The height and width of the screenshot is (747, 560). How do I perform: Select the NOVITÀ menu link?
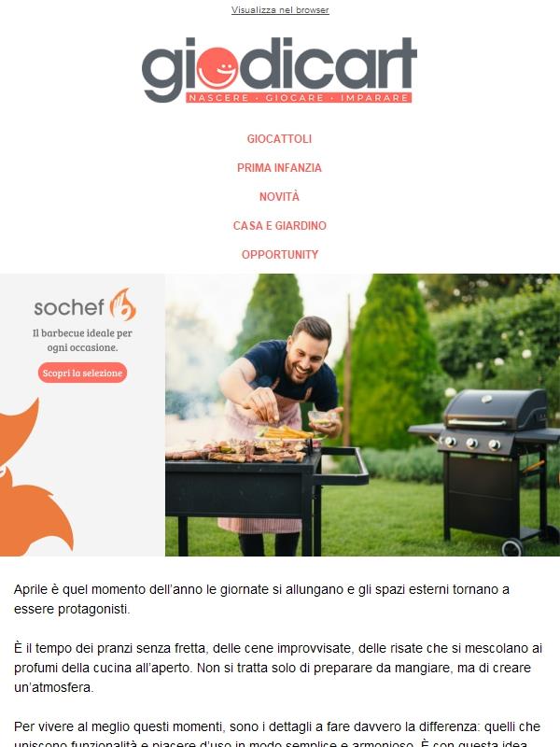[279, 196]
